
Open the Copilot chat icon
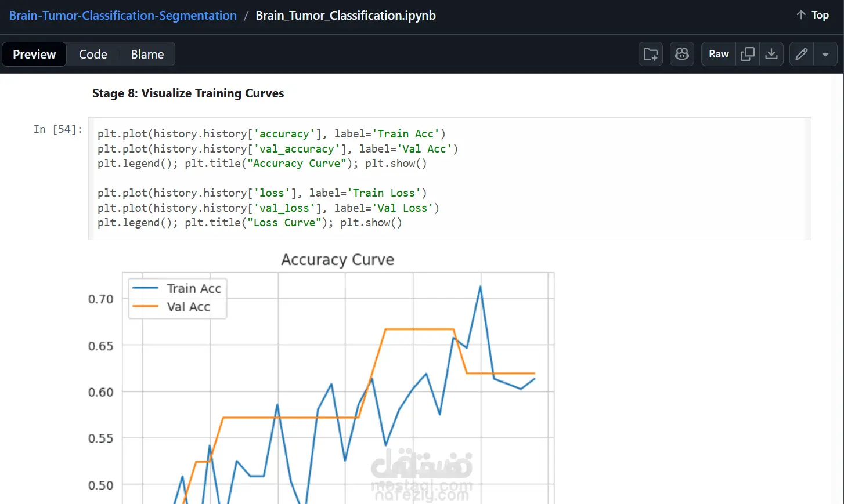(682, 54)
